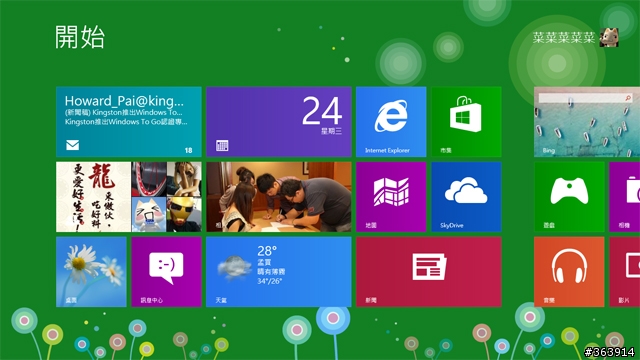Click the Howard_Pai@king... email sender text
This screenshot has width=640, height=360.
pos(124,101)
